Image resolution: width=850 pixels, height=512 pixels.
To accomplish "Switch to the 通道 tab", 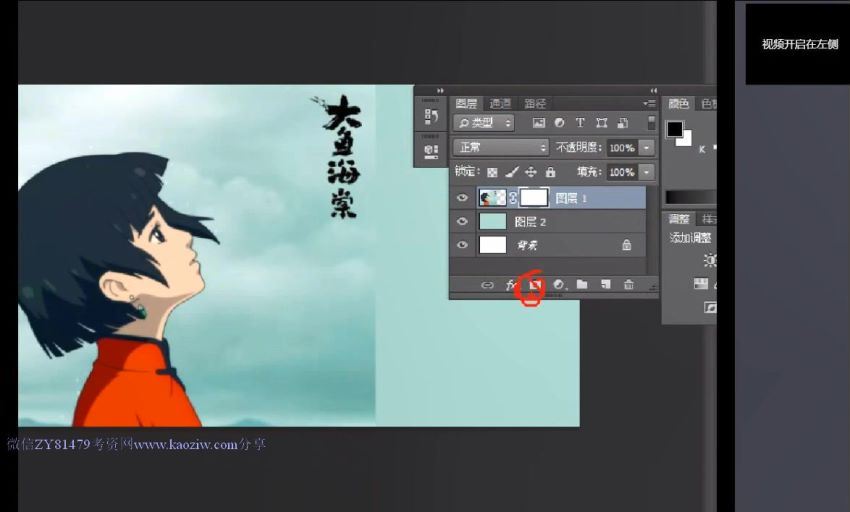I will coord(500,104).
